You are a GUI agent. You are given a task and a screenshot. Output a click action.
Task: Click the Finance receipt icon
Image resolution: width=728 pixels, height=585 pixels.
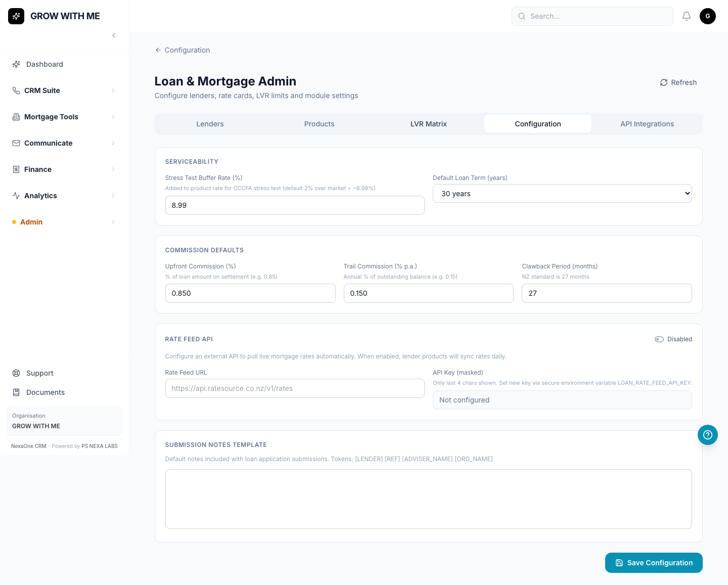[x=16, y=169]
